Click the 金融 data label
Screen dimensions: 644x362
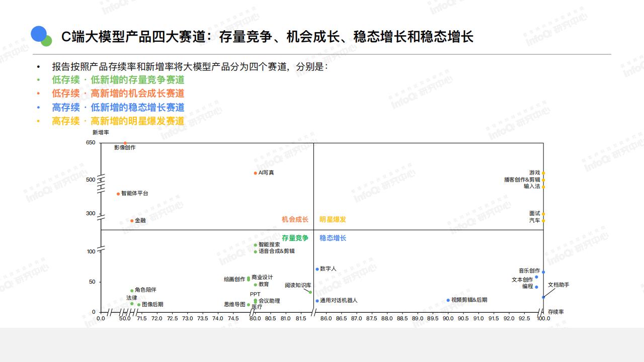[140, 221]
